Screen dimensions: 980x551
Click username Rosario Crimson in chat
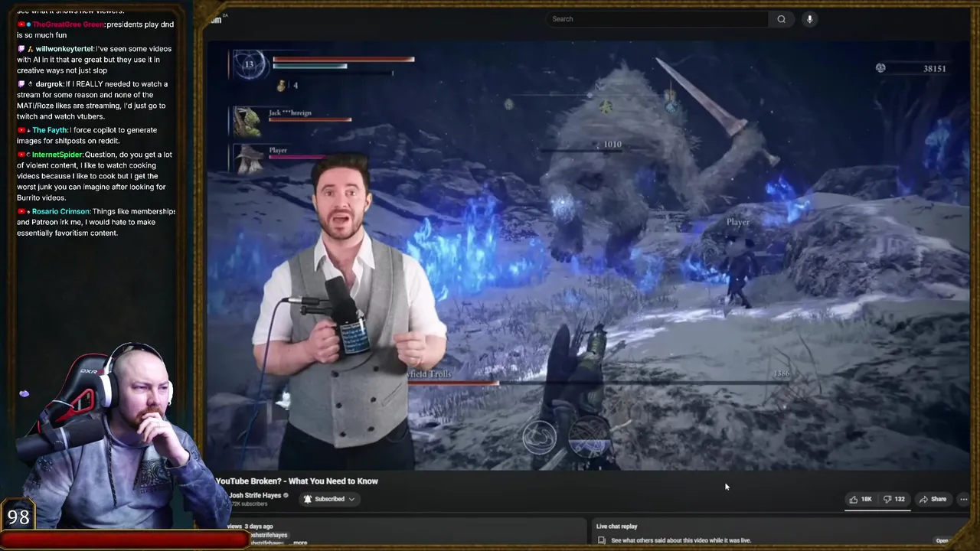(60, 211)
